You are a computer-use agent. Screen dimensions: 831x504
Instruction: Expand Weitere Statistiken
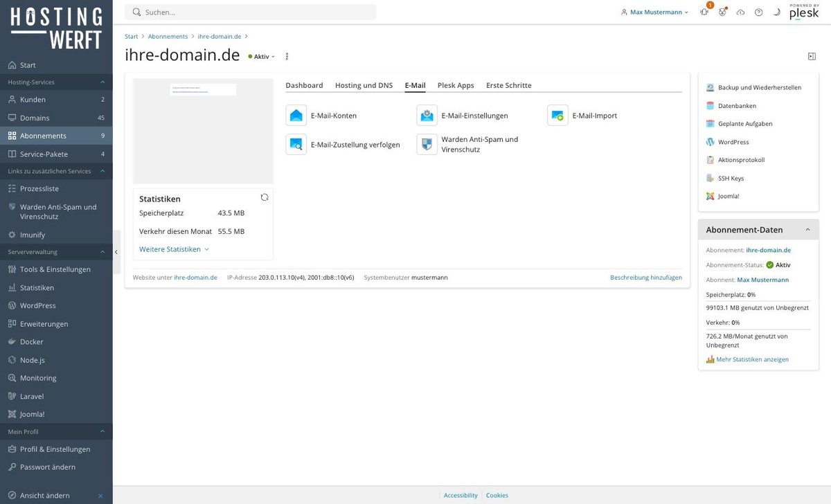pos(174,249)
